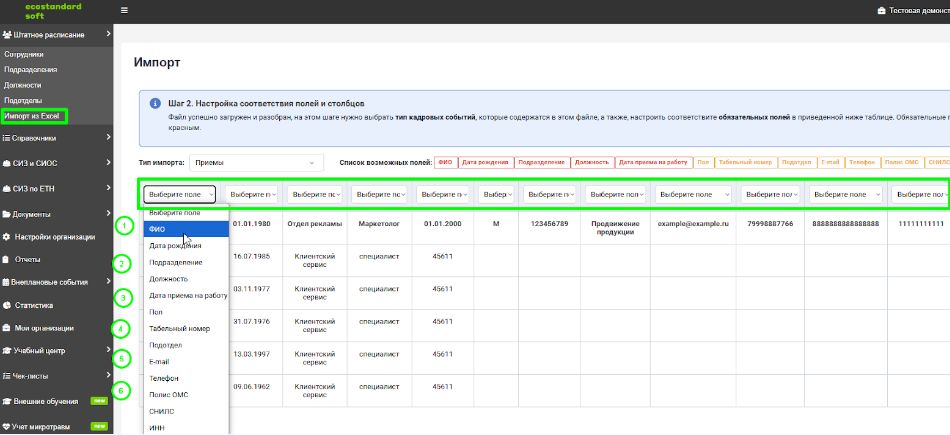Click the orange Табельный номер field tag

click(x=745, y=162)
